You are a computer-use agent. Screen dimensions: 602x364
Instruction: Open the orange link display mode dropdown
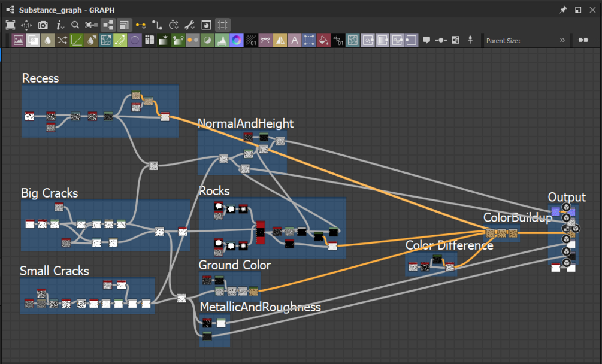coord(141,25)
